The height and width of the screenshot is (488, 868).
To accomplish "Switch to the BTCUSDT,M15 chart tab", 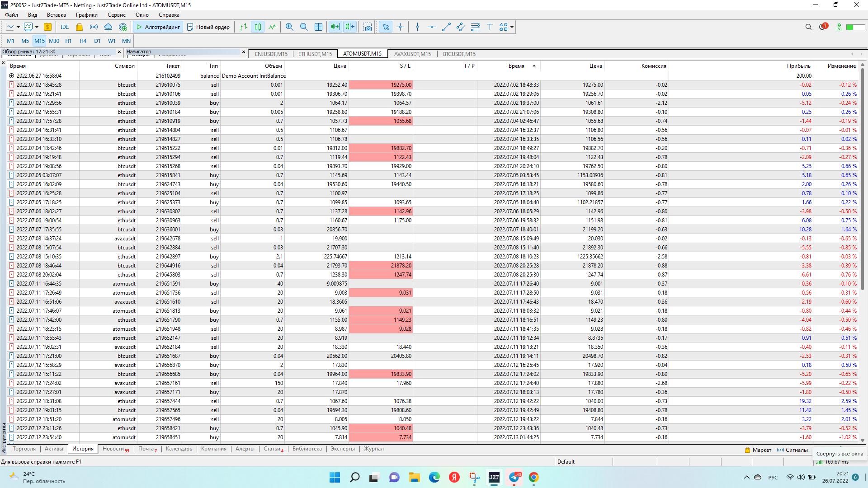I will 459,54.
